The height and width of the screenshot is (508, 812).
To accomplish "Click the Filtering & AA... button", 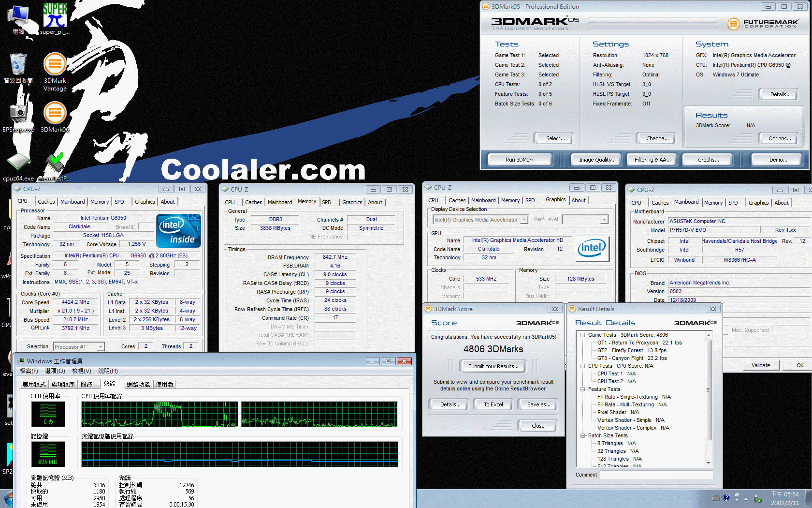I will [x=652, y=160].
